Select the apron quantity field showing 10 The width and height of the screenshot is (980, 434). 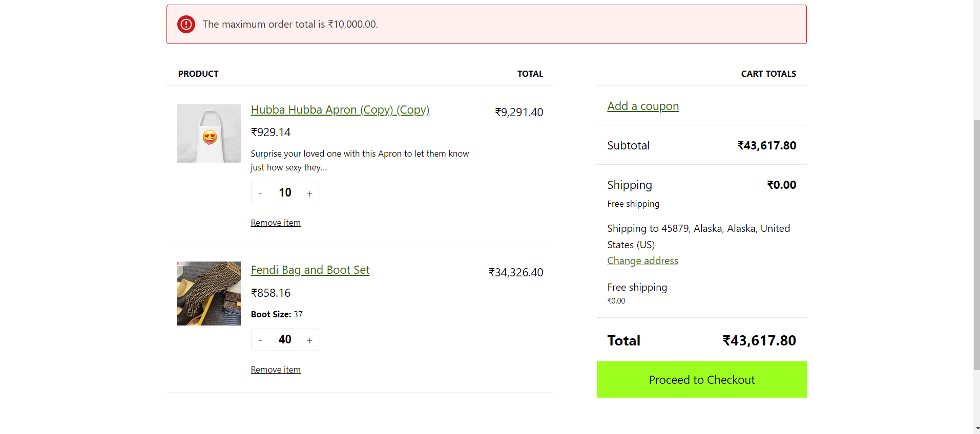pos(285,193)
